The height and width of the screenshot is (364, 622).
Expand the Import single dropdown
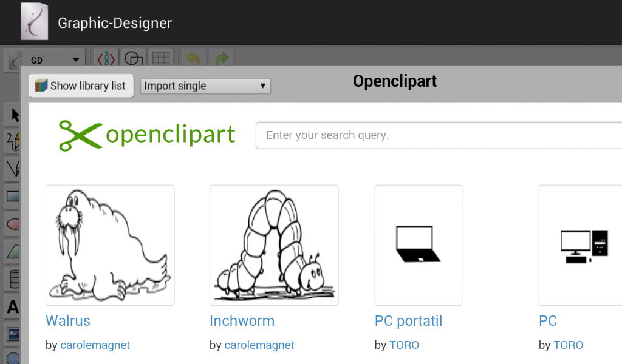pos(205,86)
